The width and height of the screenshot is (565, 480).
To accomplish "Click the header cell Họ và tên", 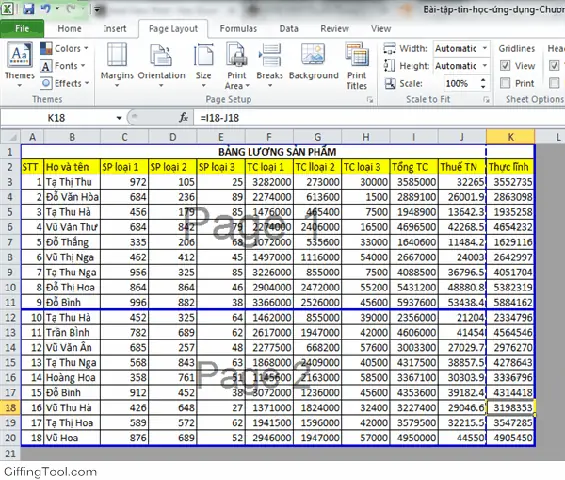I will [72, 167].
